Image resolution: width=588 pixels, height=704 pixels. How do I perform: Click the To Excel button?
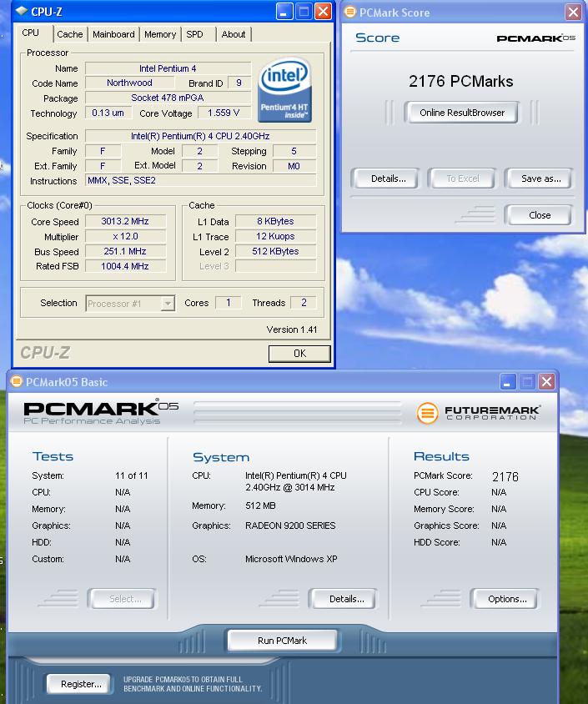462,179
